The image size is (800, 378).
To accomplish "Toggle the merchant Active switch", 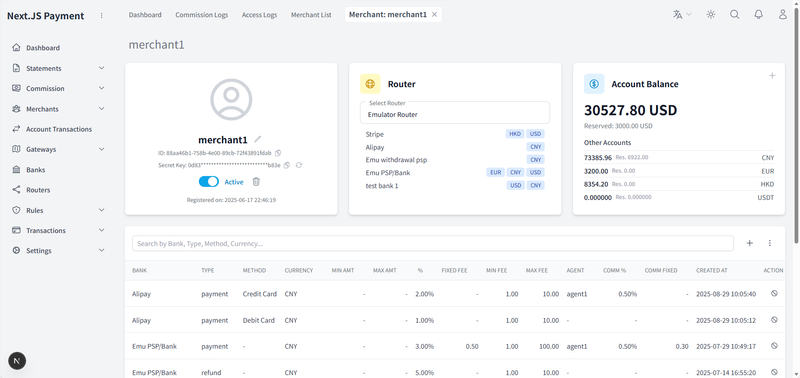I will (x=208, y=182).
